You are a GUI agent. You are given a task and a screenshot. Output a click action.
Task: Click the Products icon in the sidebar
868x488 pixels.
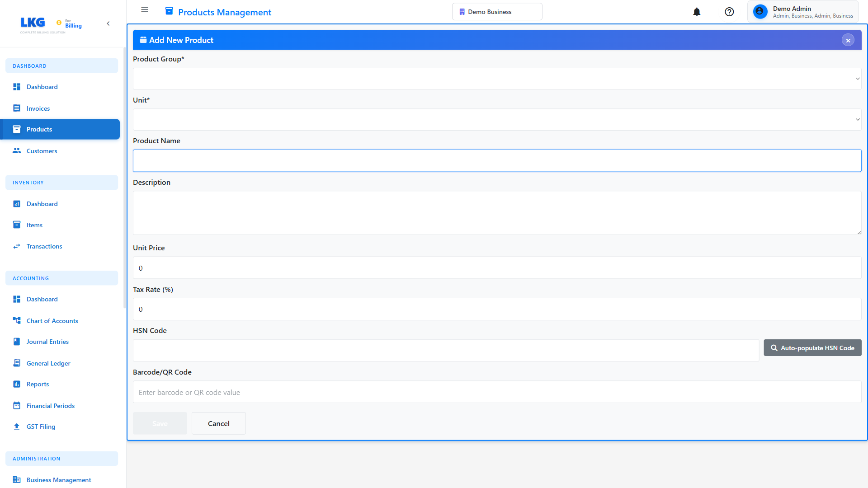pos(17,129)
